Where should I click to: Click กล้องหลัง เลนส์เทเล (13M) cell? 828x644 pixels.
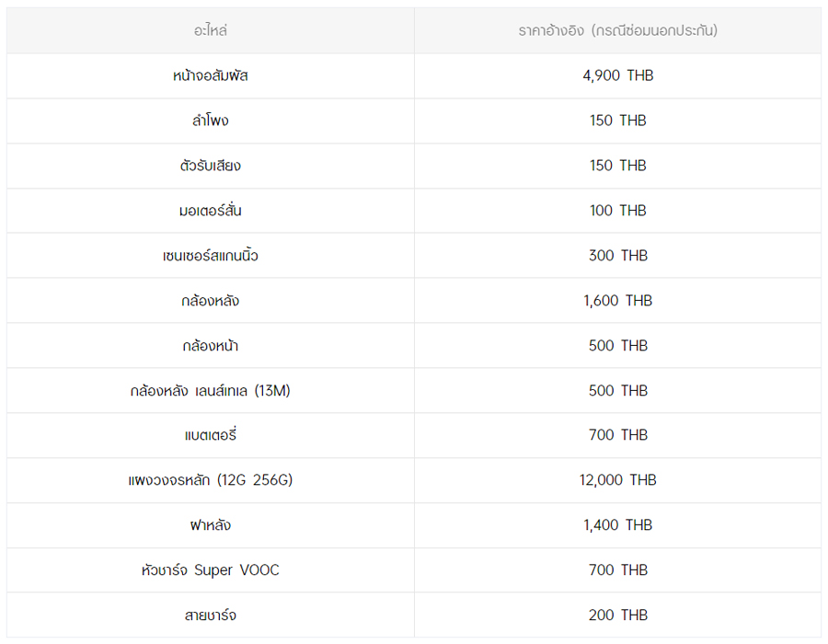(x=210, y=391)
